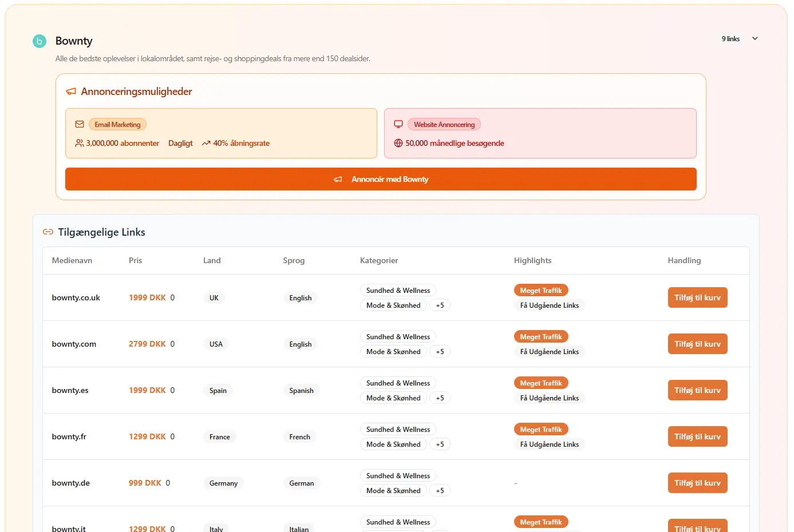Click Meget Traffik badge in bownty.fr row
The width and height of the screenshot is (794, 532).
click(541, 430)
